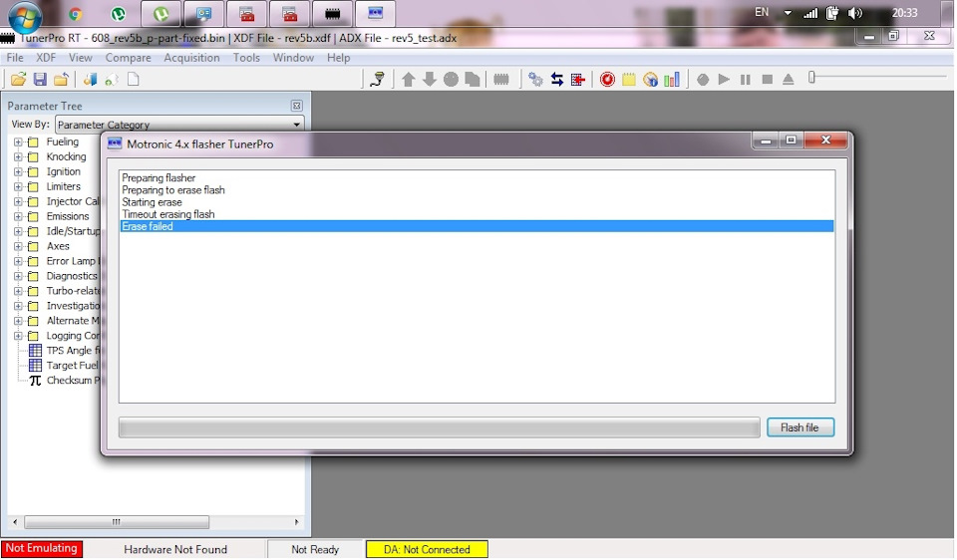
Task: Open the Help menu
Action: coord(338,58)
